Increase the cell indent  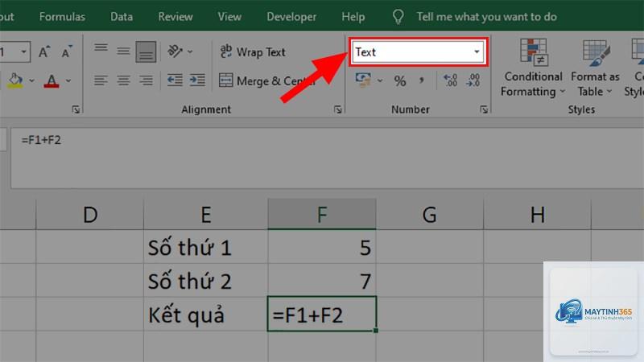point(197,80)
